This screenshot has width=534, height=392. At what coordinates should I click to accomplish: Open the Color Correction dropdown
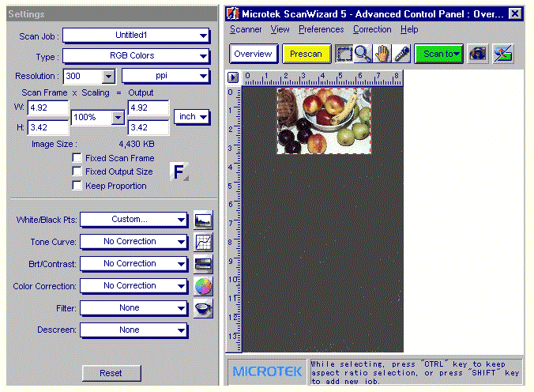point(133,286)
